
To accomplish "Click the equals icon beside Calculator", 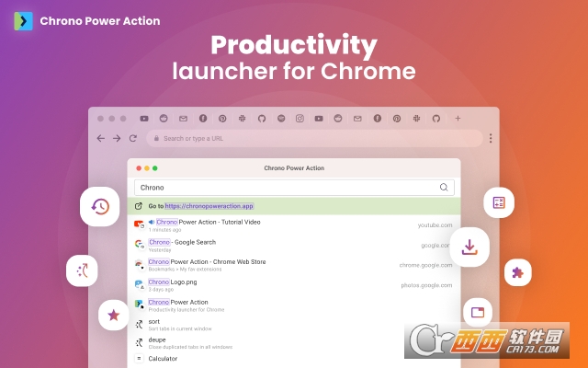I will click(x=139, y=359).
